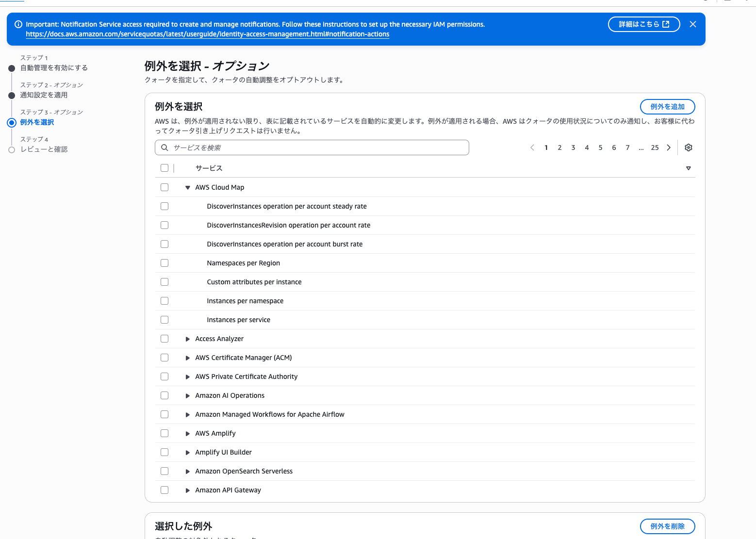Click DiscoverInstances operation per account steady rate text
This screenshot has height=539, width=756.
(x=287, y=206)
